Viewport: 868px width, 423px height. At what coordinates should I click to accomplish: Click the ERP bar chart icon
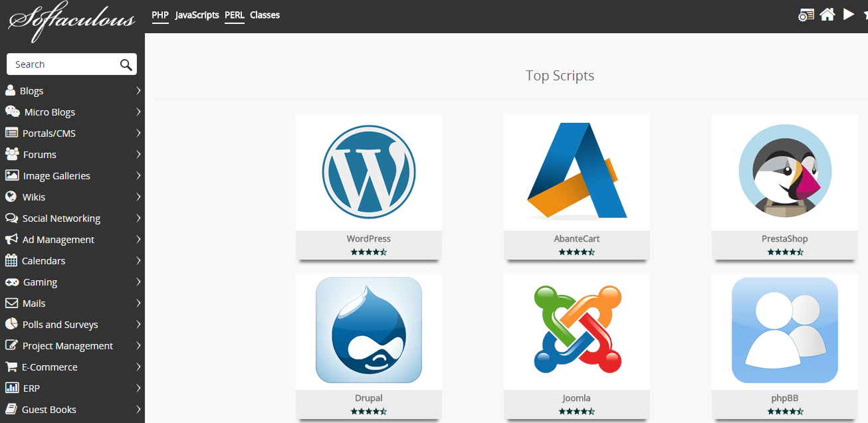point(11,388)
